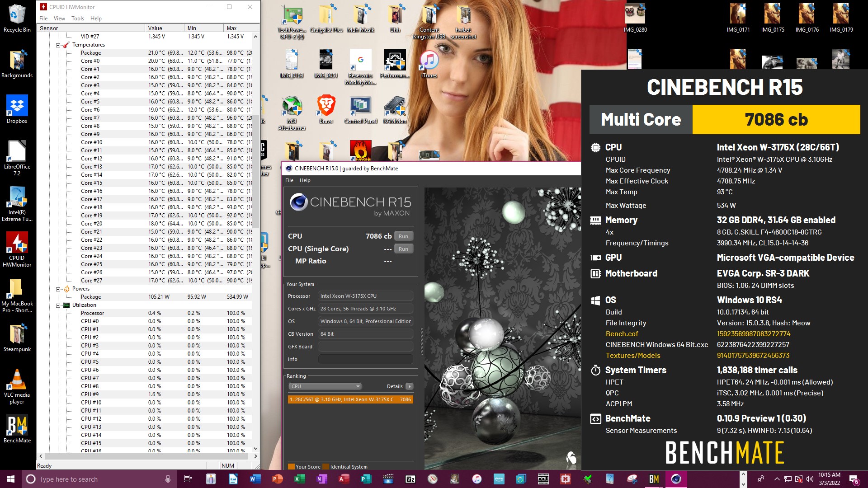Click the Min column header
This screenshot has width=868, height=488.
point(204,28)
